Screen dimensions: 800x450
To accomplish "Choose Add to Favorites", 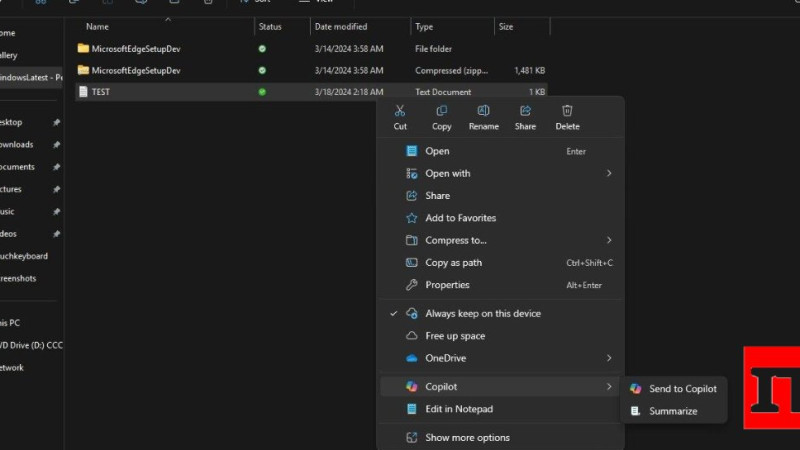I will point(500,218).
